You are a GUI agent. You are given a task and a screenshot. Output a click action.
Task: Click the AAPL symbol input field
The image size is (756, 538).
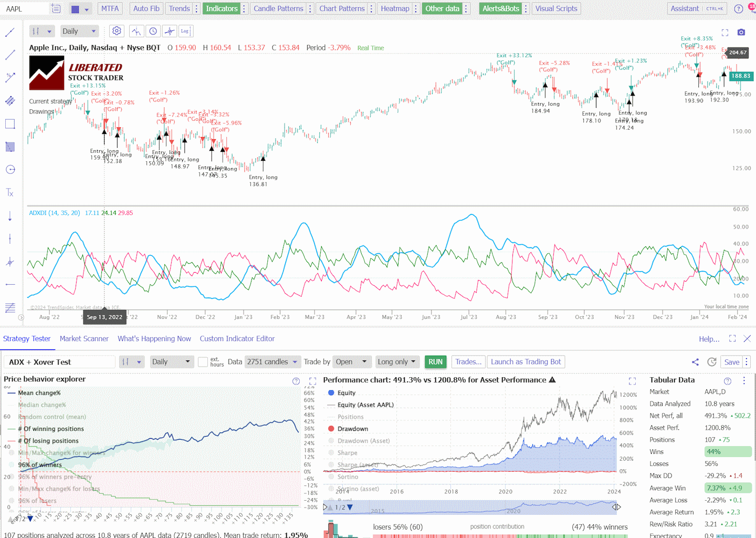(x=24, y=8)
